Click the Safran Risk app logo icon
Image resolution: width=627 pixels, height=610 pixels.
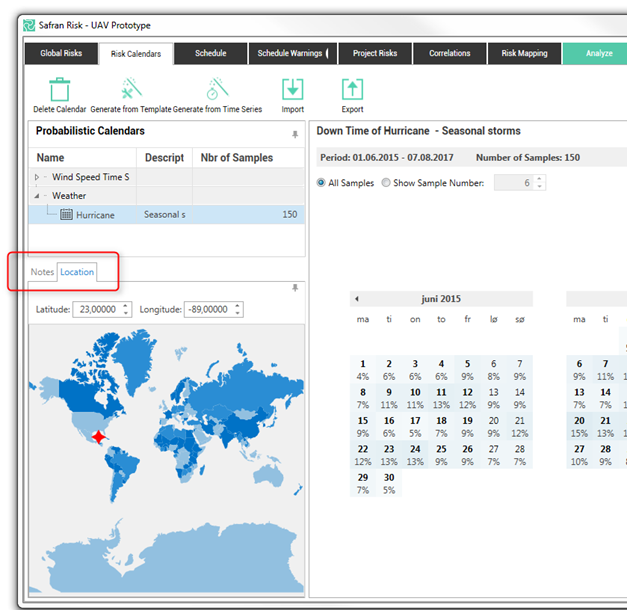point(29,25)
